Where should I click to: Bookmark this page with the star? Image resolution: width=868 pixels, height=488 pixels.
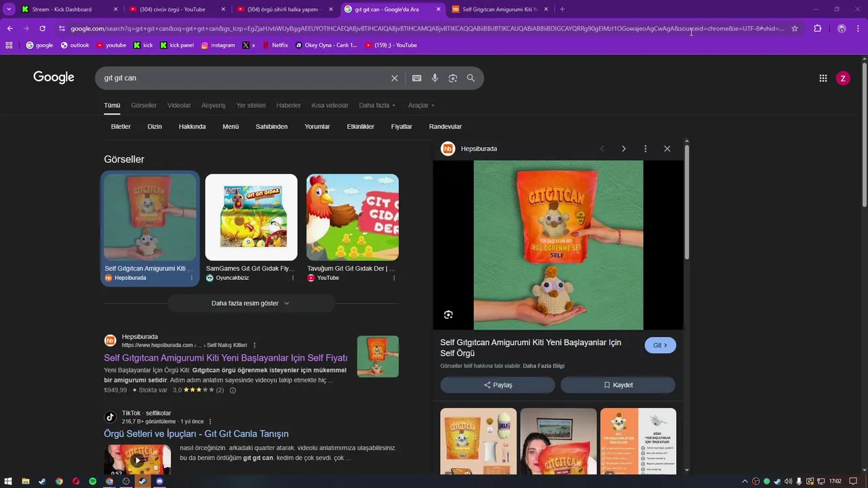coord(795,28)
